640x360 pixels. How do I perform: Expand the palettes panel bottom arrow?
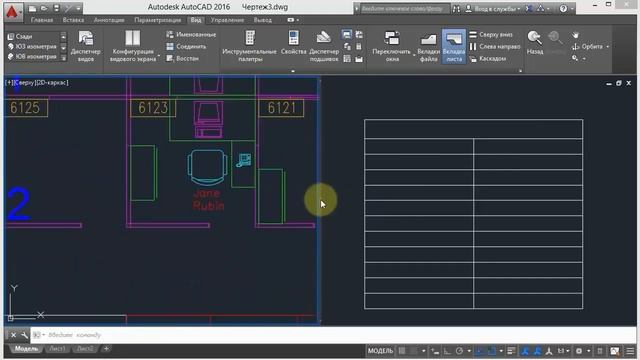pos(293,71)
